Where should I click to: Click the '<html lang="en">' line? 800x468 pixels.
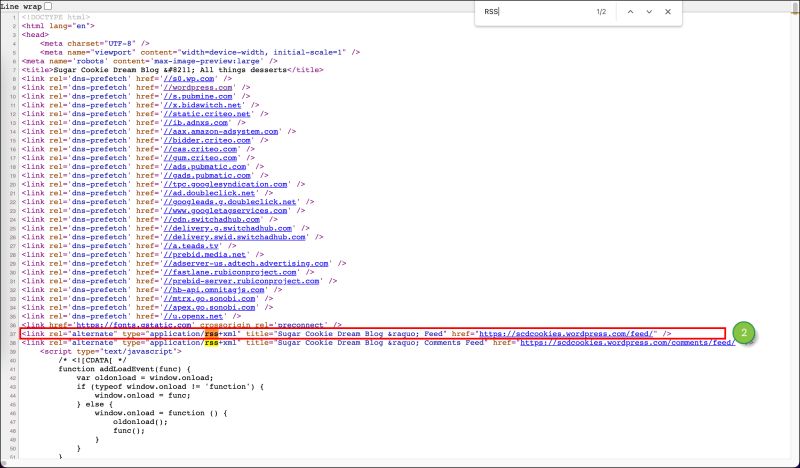tap(58, 26)
